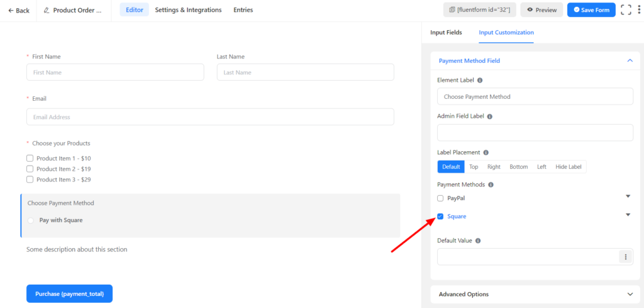Click the Label Placement info icon
Viewport: 644px width, 308px height.
(x=486, y=152)
